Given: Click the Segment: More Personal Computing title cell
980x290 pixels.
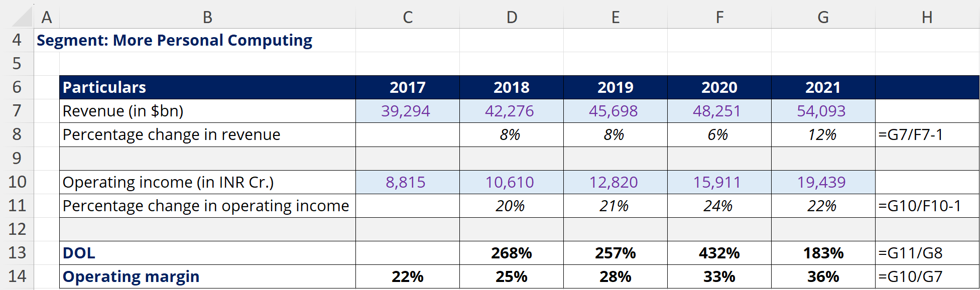Looking at the screenshot, I should coord(174,40).
